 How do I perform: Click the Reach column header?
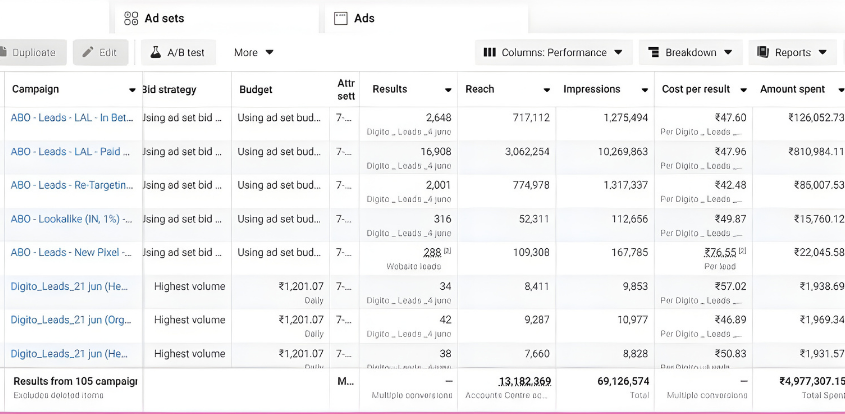tap(480, 89)
